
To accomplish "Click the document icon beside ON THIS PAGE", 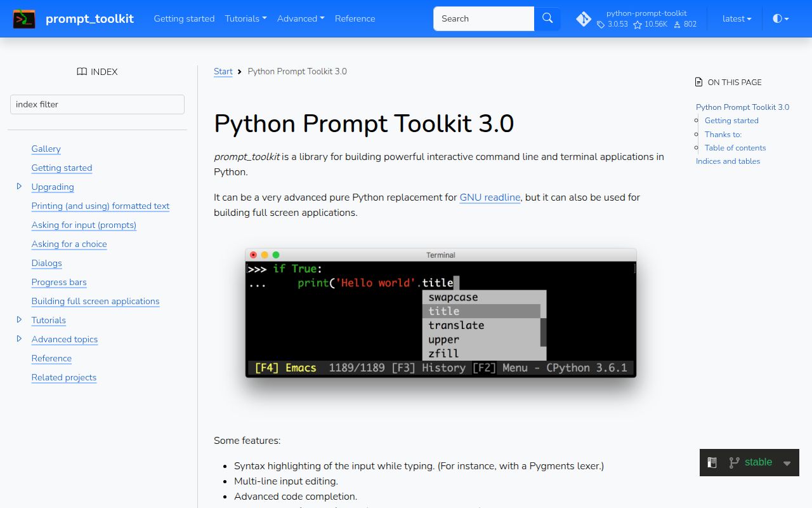I will point(699,82).
